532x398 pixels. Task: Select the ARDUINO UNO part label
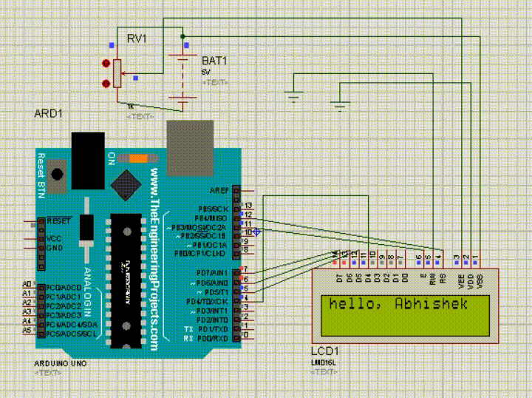pos(61,363)
